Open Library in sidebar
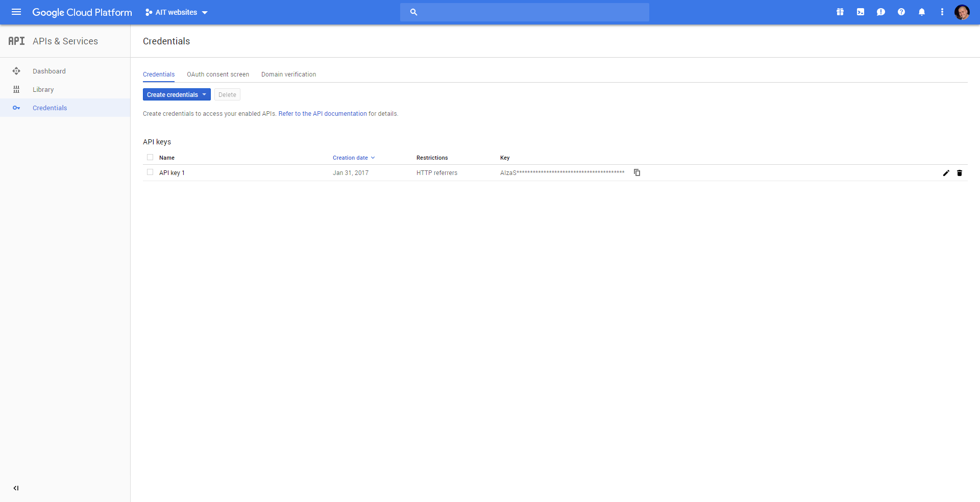Screen dimensions: 980x502 [43, 89]
